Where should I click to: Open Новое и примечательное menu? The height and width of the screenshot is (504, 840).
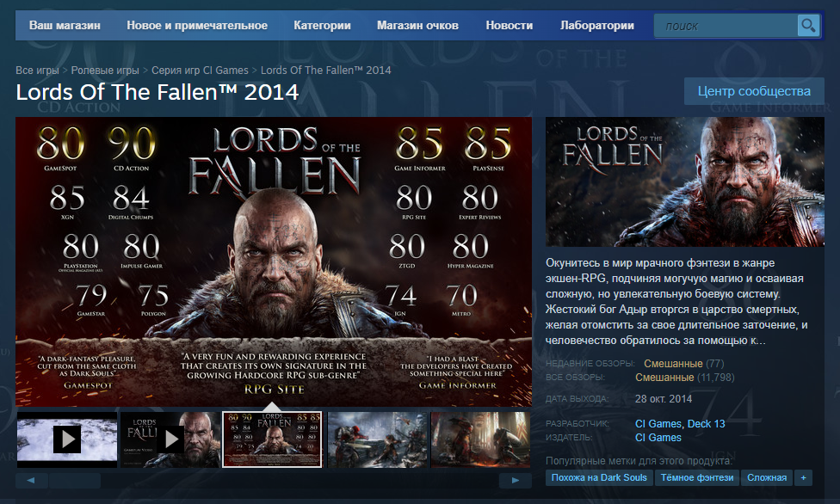coord(197,26)
